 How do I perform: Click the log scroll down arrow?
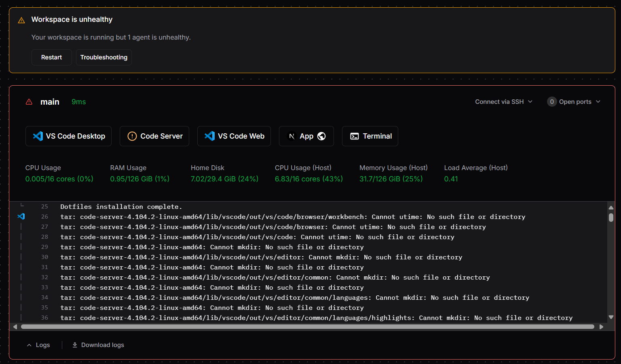point(611,317)
